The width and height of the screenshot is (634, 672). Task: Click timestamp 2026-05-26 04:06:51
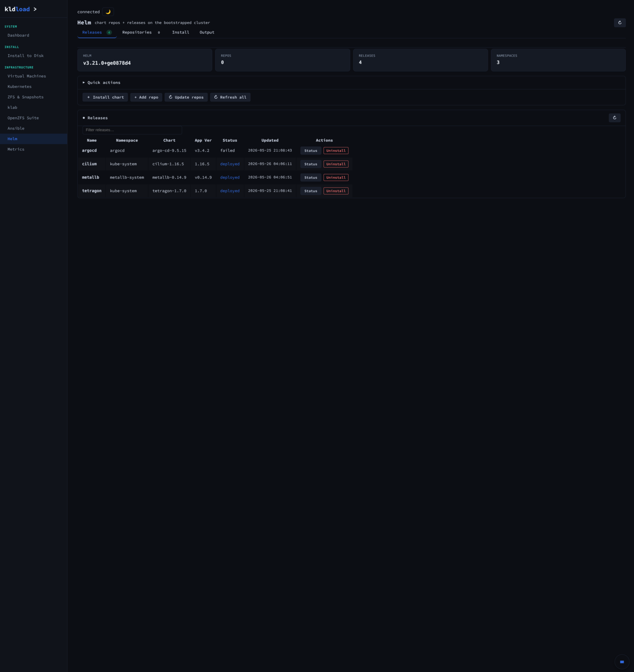(x=270, y=177)
